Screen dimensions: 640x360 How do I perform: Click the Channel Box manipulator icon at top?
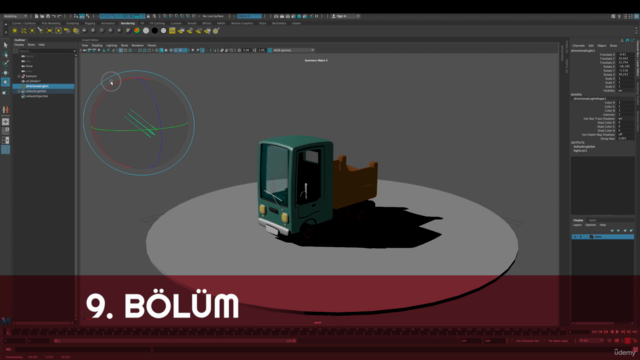622,40
